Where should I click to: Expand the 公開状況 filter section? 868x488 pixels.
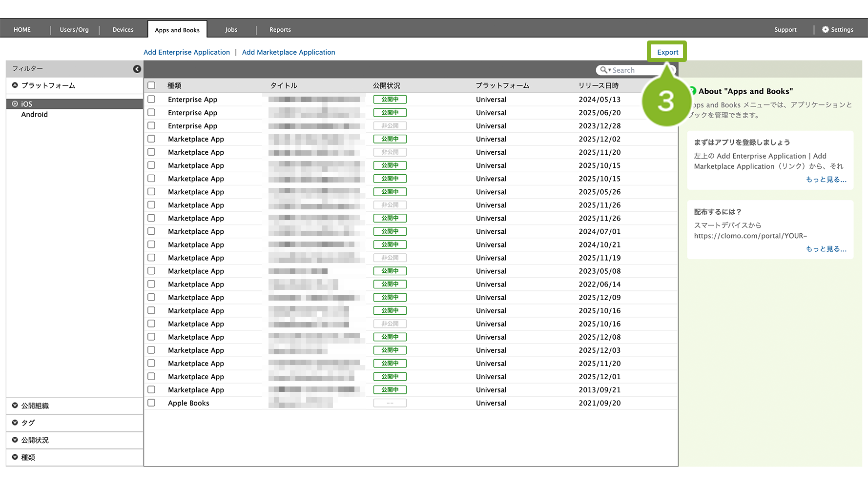pos(15,440)
